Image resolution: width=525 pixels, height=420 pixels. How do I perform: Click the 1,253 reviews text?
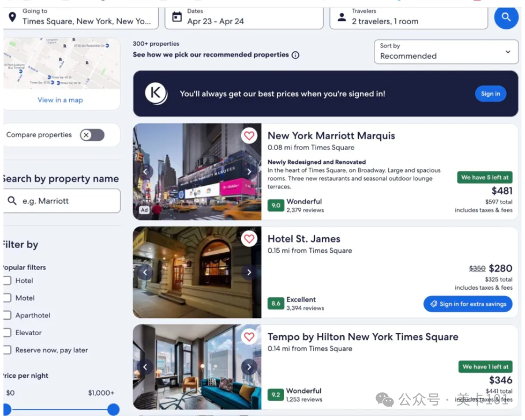pyautogui.click(x=304, y=400)
